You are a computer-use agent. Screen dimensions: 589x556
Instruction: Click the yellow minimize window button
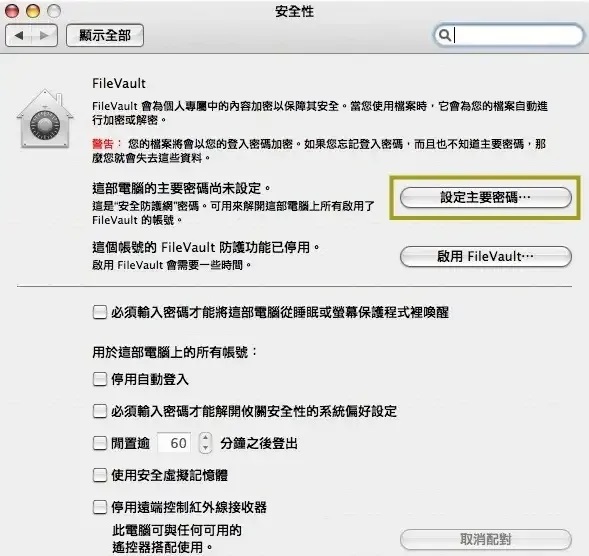[x=33, y=11]
